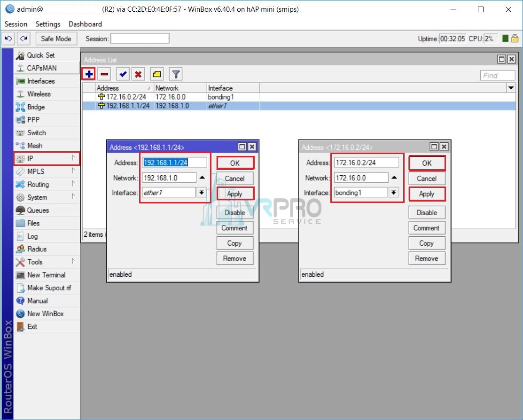Open Radius in sidebar
Screen dimensions: 523x420
(47, 249)
